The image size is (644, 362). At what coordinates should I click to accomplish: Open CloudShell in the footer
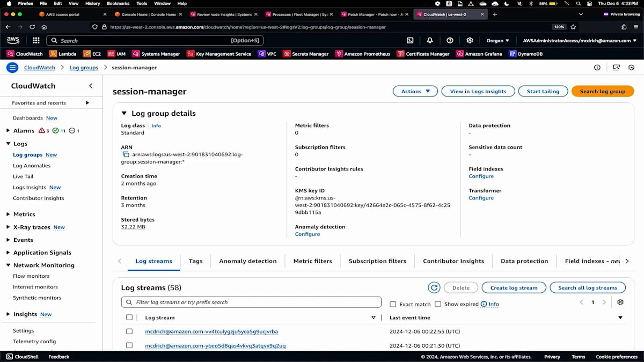click(22, 357)
